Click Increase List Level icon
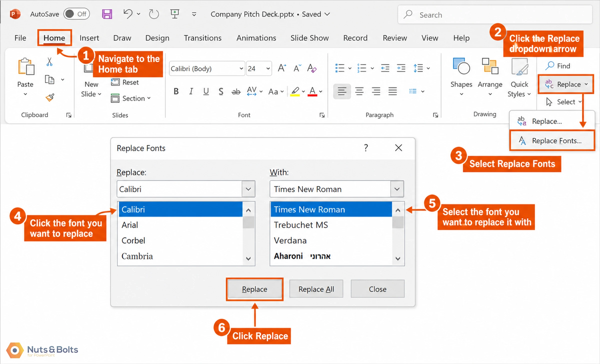Viewport: 600px width, 364px height. pos(401,68)
